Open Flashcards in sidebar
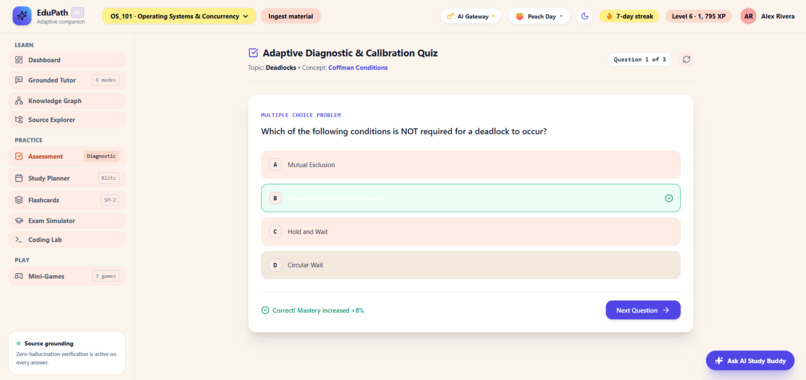 tap(67, 200)
